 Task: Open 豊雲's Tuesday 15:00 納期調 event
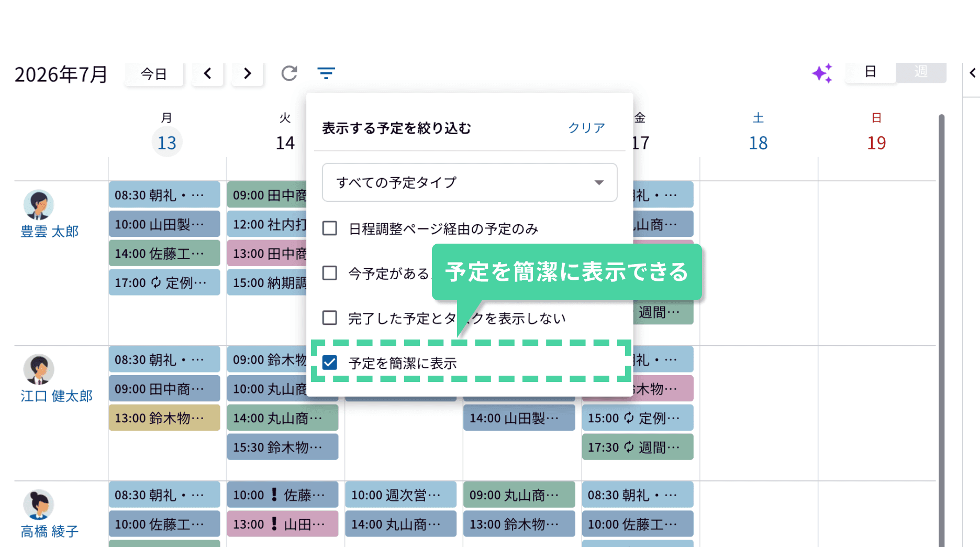pyautogui.click(x=267, y=283)
